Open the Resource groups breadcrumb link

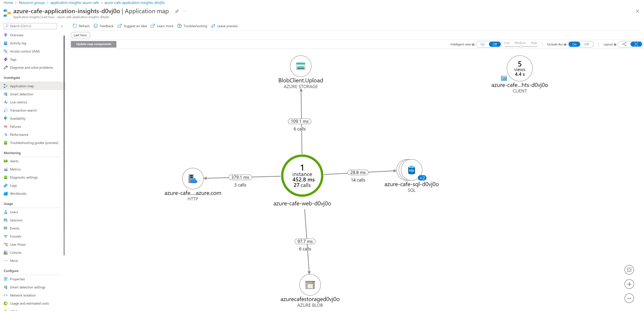pos(32,3)
